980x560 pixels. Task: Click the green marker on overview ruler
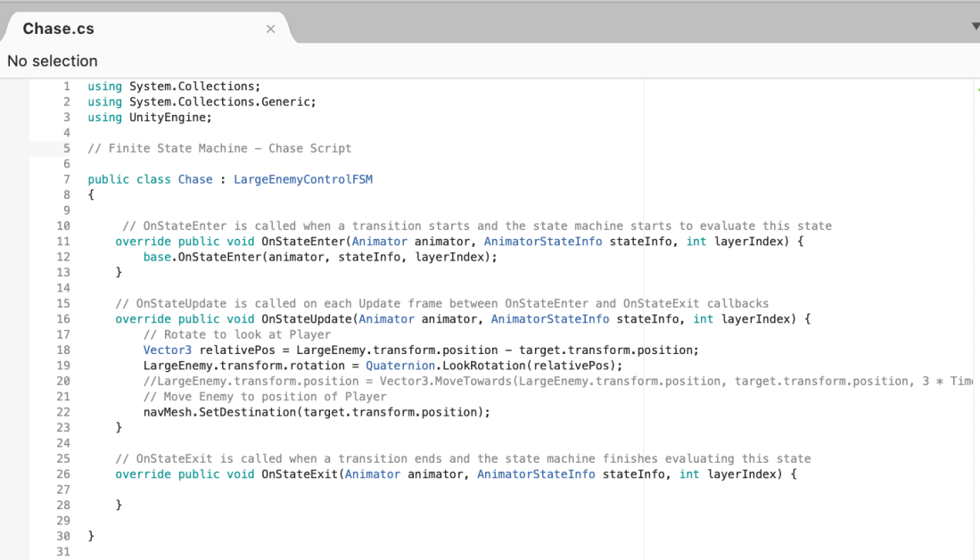977,89
